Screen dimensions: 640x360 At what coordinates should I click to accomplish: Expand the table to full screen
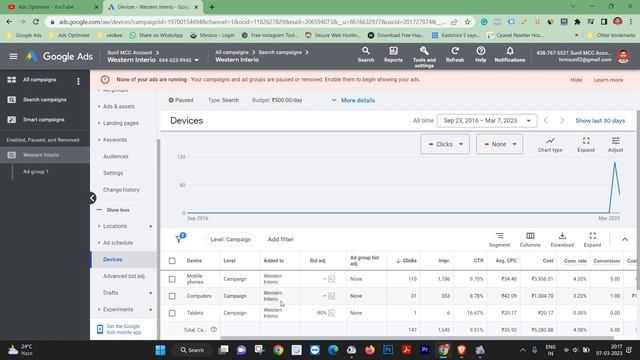tap(592, 240)
